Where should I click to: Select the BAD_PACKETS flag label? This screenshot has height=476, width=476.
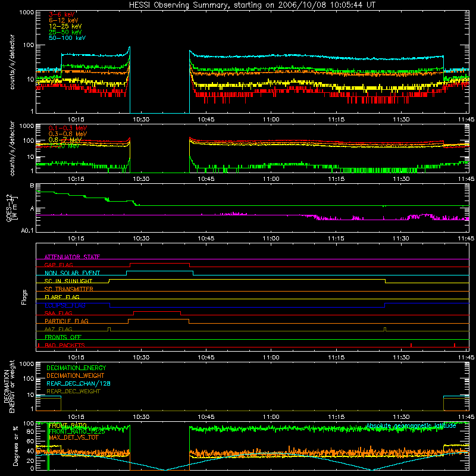pyautogui.click(x=65, y=345)
